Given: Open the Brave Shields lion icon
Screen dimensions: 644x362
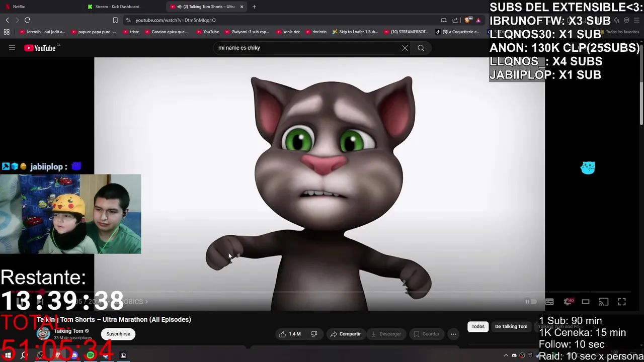Looking at the screenshot, I should 468,20.
